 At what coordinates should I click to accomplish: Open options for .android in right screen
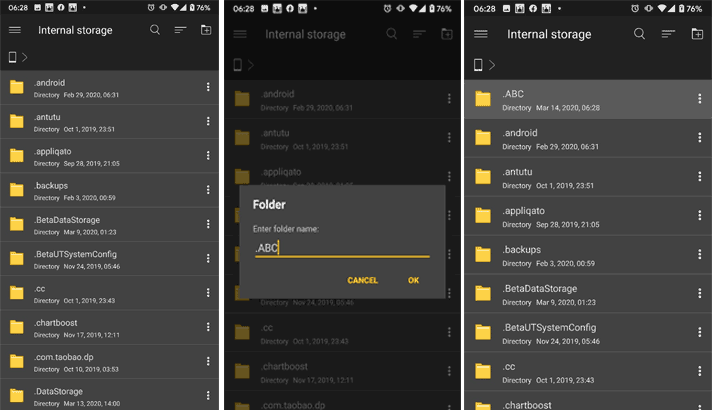(x=699, y=138)
